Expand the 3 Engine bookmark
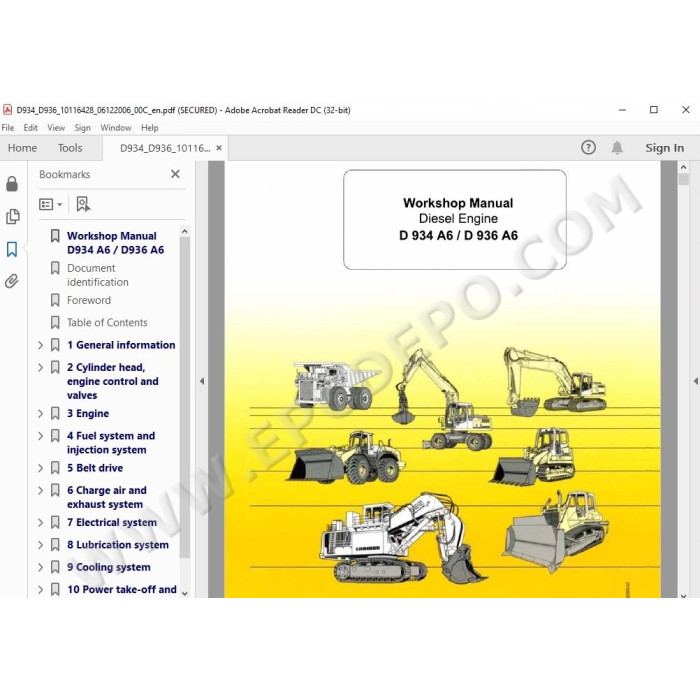This screenshot has height=700, width=700. pyautogui.click(x=40, y=414)
